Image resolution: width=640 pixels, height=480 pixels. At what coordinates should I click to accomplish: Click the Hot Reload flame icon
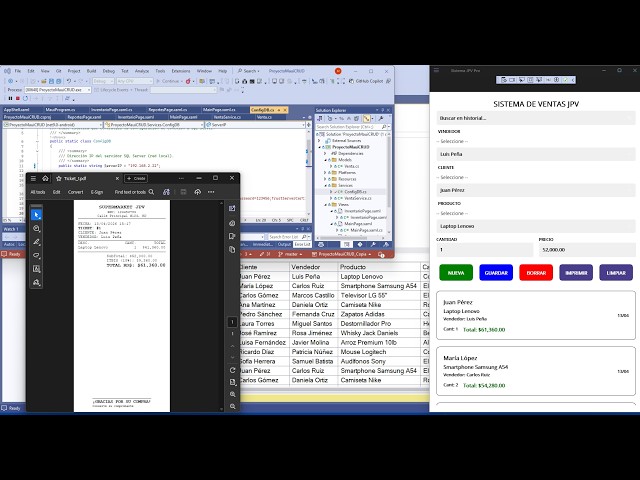tap(188, 81)
